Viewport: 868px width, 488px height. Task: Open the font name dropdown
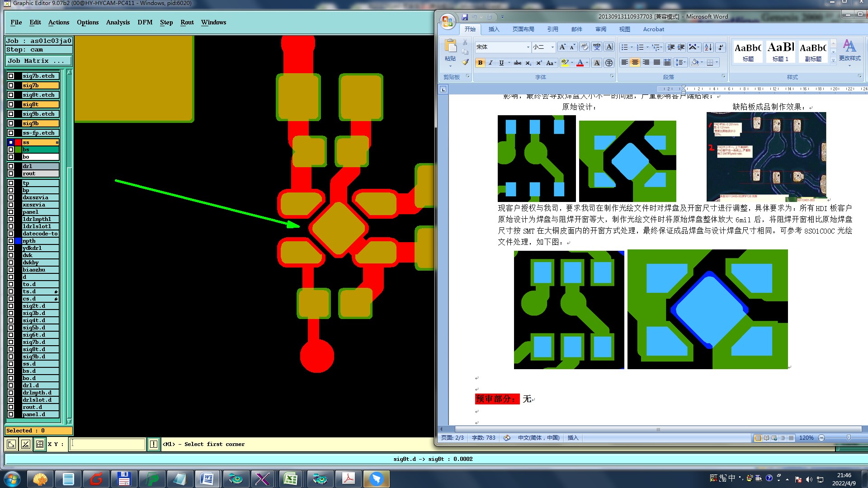pos(528,47)
